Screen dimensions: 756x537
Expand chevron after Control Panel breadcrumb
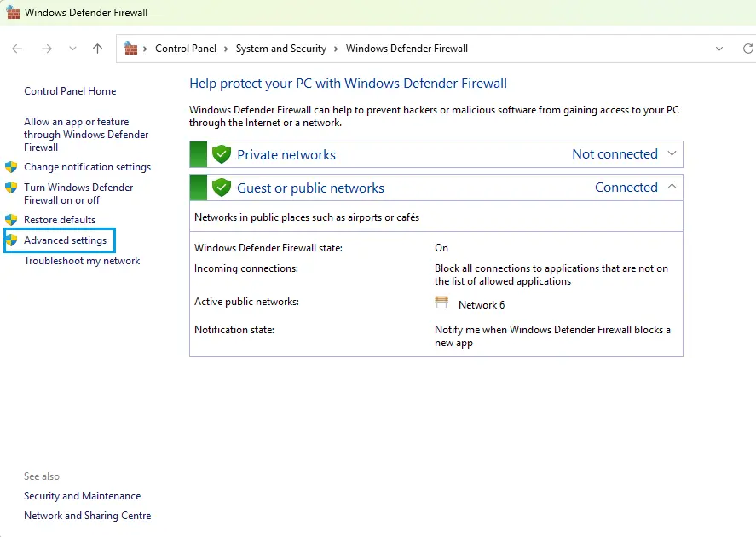[226, 49]
